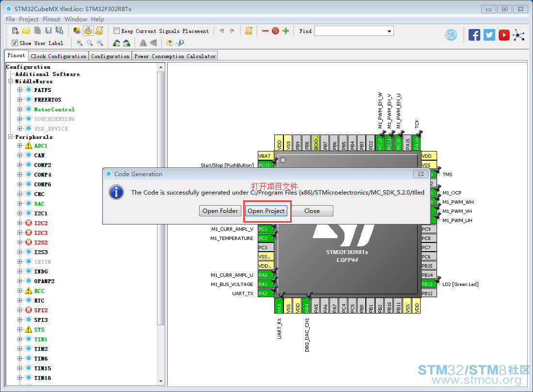Click the New Project icon
This screenshot has width=533, height=392.
pos(16,31)
